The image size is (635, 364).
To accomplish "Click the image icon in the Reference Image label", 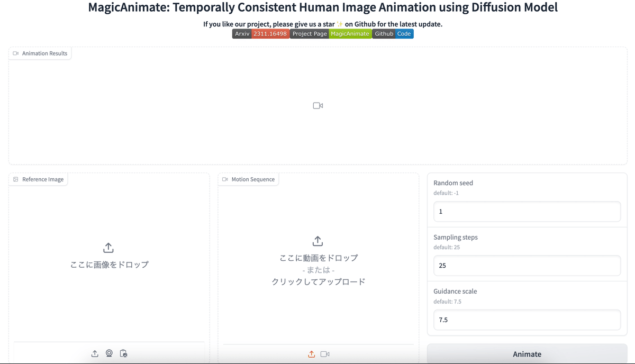I will tap(15, 179).
